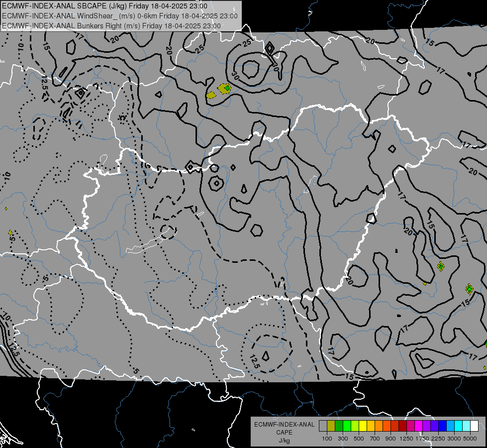Image resolution: width=487 pixels, height=448 pixels.
Task: Click the 5000 legend value
Action: coord(470,439)
